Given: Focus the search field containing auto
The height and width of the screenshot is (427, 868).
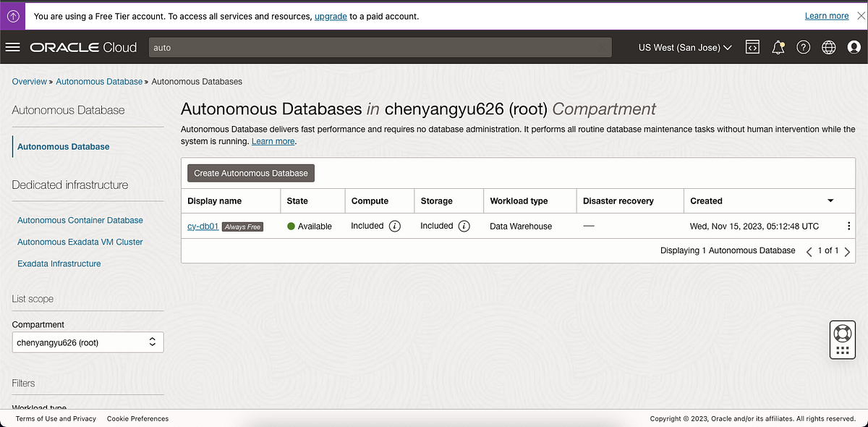Looking at the screenshot, I should coord(380,48).
